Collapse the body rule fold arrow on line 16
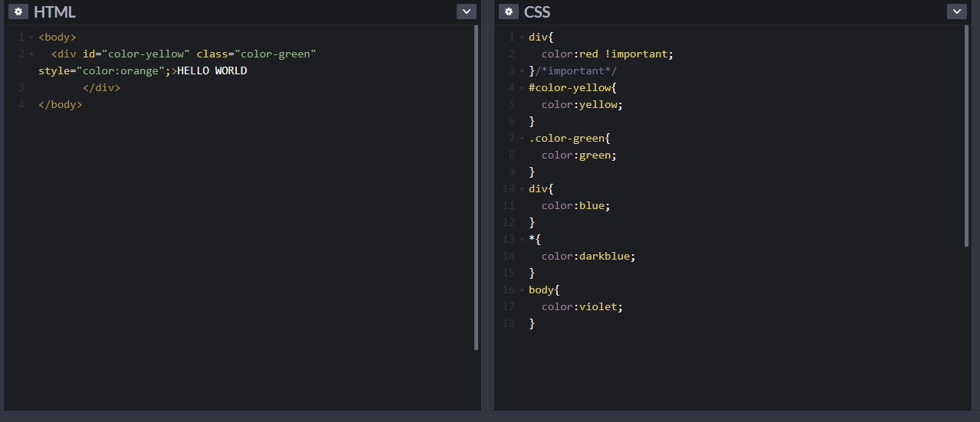Screen dimensions: 980x422 pos(522,290)
